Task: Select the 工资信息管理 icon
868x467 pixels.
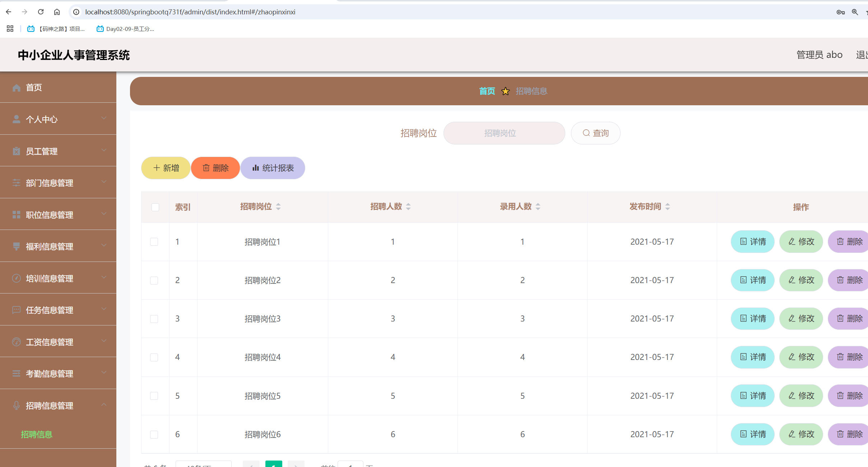Action: (x=16, y=342)
